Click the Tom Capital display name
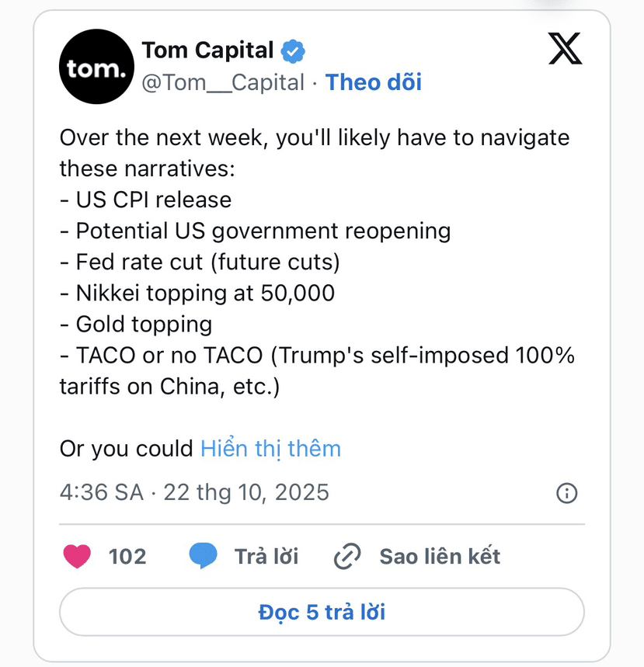 (207, 51)
